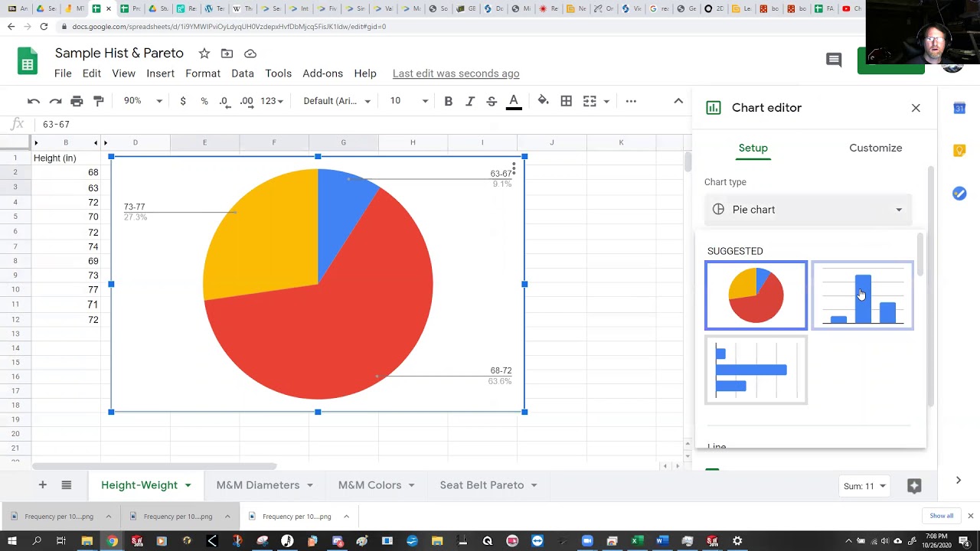Click the formula bar input
Screen dimensions: 980x551
(360, 124)
